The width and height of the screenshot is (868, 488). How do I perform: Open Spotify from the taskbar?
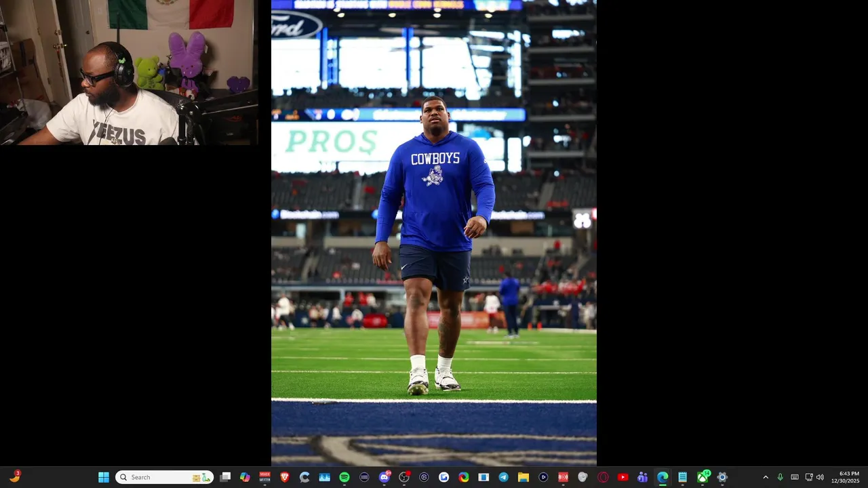click(344, 477)
